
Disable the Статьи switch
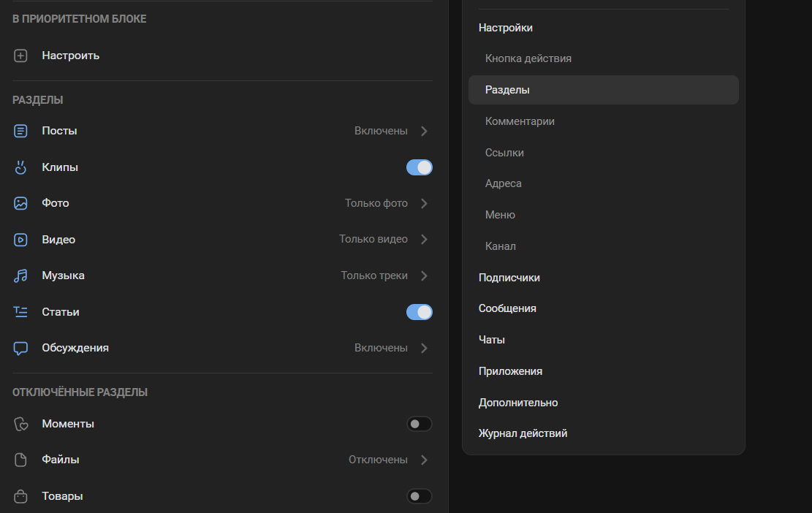pos(420,312)
